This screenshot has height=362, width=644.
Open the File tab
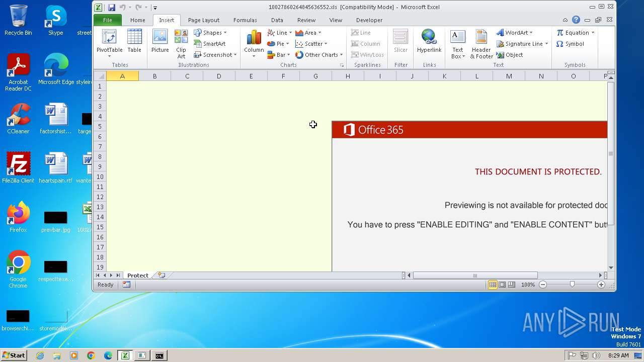pos(108,20)
